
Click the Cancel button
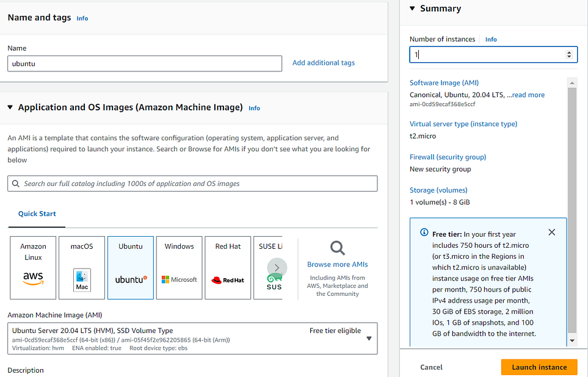click(431, 367)
